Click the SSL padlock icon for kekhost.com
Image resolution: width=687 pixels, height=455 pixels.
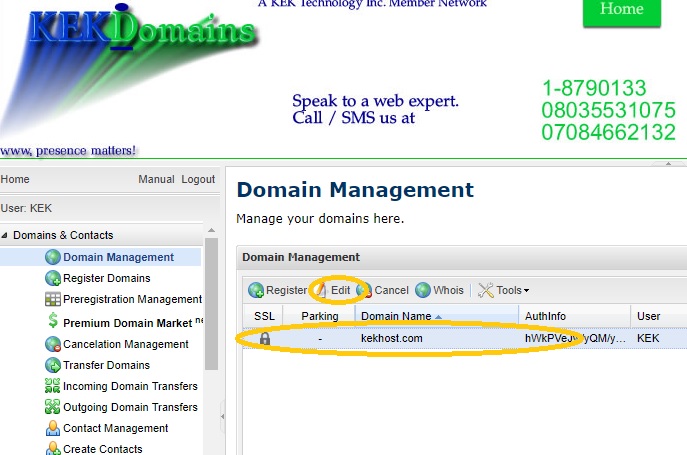point(264,339)
